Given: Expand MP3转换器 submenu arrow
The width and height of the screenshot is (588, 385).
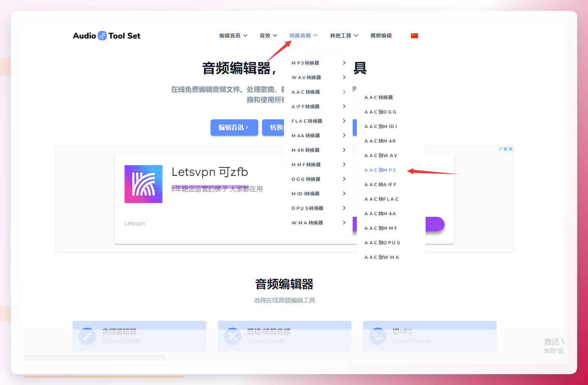Looking at the screenshot, I should pos(344,63).
